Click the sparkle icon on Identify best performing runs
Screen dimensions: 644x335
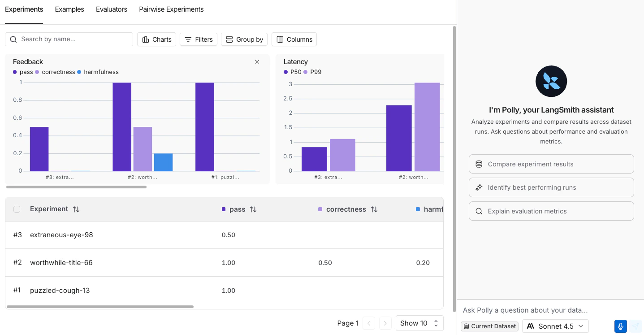479,187
